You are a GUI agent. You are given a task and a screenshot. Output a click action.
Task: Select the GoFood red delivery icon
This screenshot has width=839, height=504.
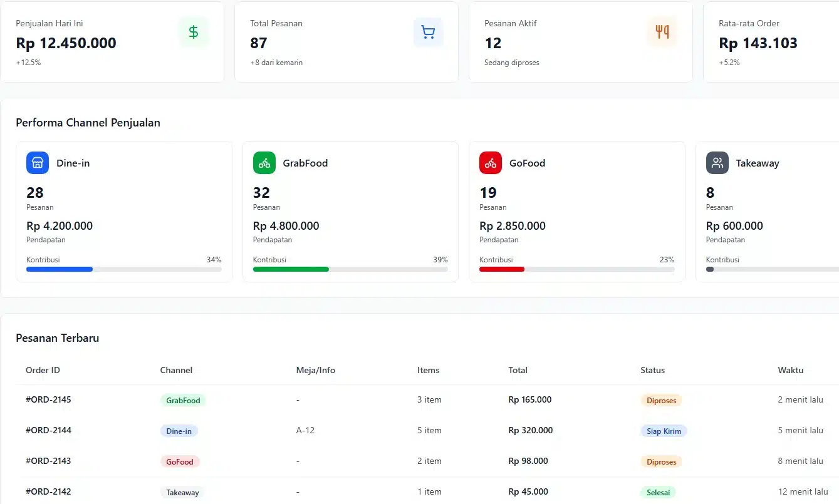click(x=490, y=163)
